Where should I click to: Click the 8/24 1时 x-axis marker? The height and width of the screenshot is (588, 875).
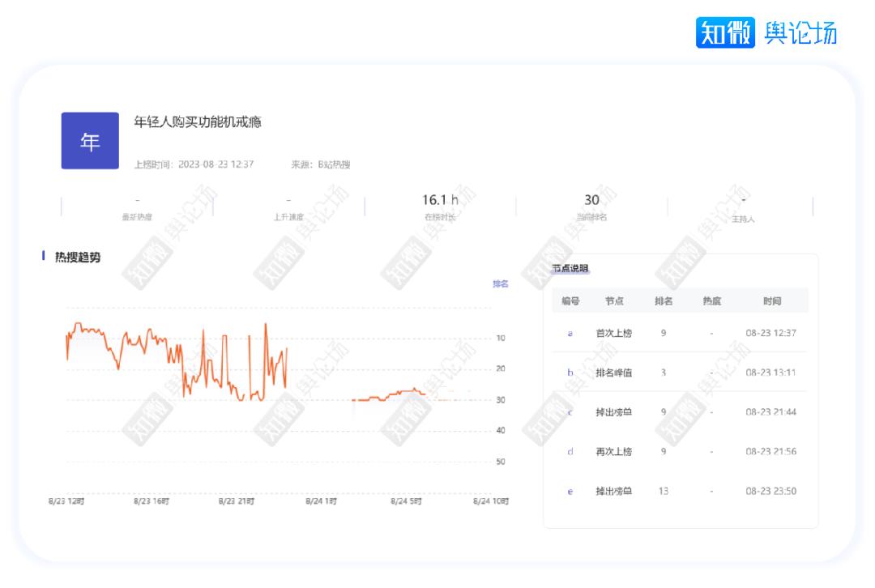click(321, 501)
